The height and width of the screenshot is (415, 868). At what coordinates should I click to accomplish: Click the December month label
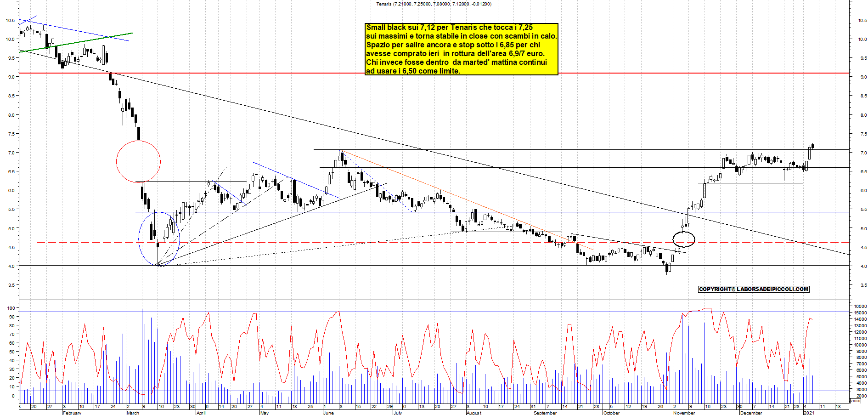coord(751,413)
